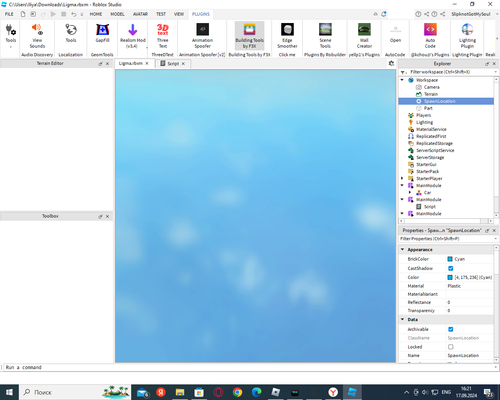Image resolution: width=500 pixels, height=400 pixels.
Task: Switch to the MODEL ribbon tab
Action: (117, 14)
